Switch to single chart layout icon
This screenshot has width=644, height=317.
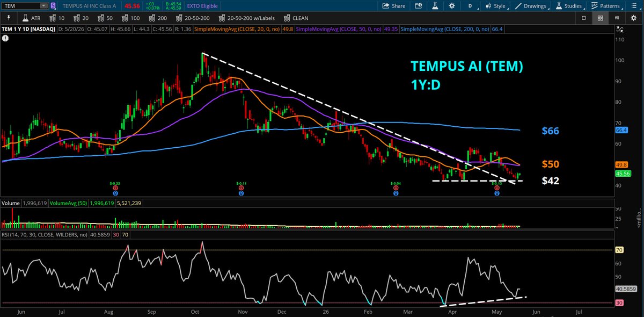coord(584,18)
